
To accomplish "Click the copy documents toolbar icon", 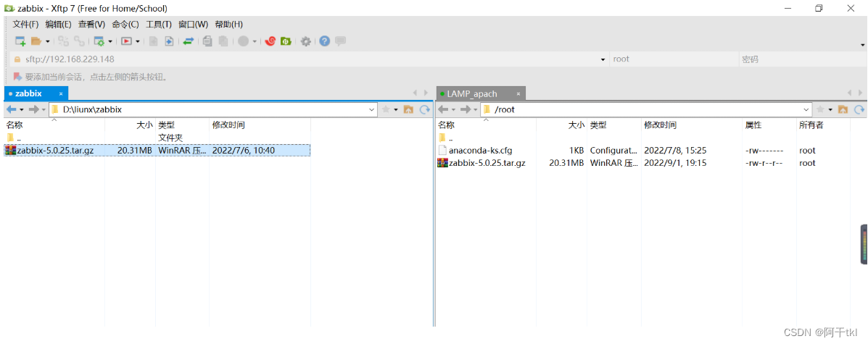I will 207,41.
